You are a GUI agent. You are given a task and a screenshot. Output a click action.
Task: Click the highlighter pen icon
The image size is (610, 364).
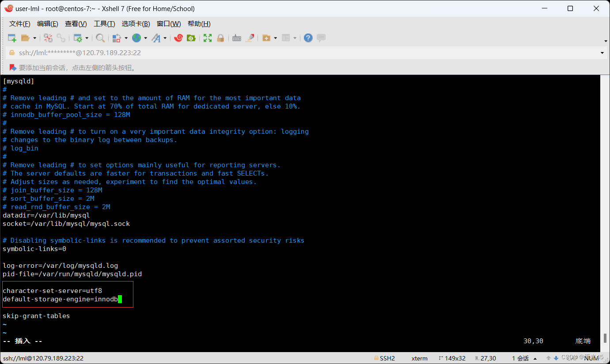coord(250,38)
